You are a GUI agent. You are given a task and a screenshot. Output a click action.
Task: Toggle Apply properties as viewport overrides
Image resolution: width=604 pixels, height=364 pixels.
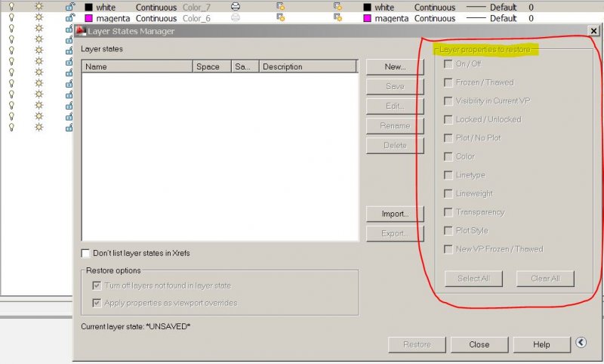point(97,303)
